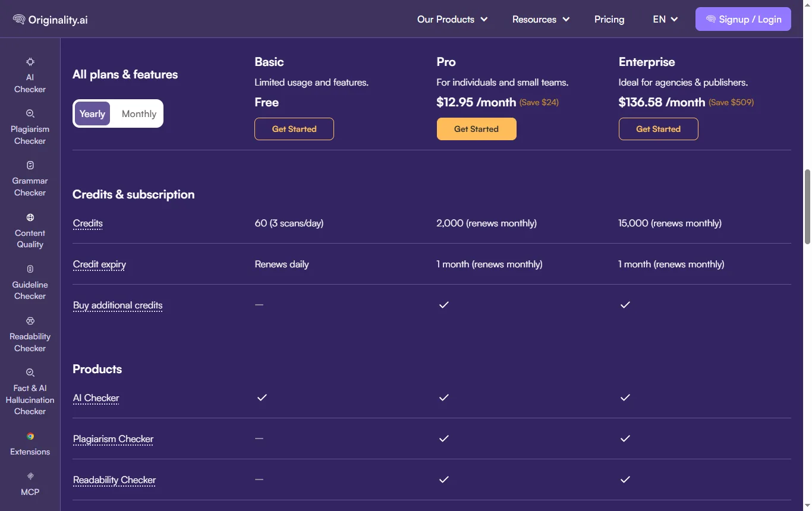Open the Plagiarism Checker sidebar icon
Screen dimensions: 812x511
30,113
